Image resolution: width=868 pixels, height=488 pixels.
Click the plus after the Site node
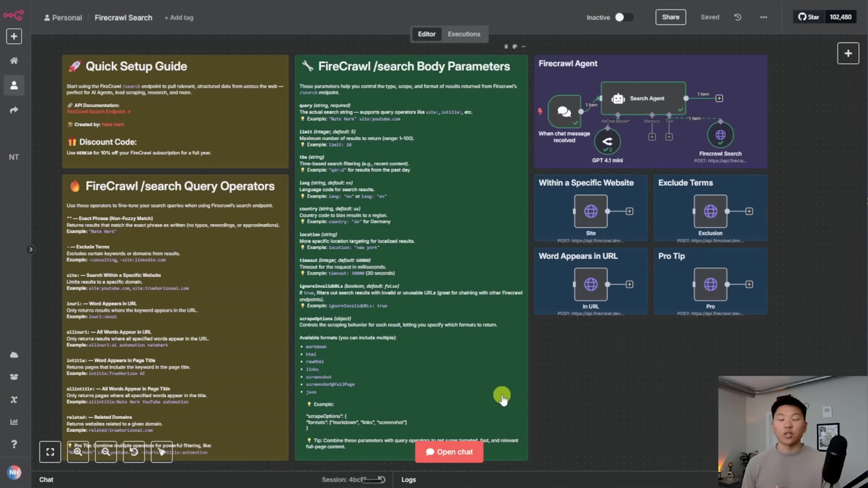click(629, 211)
